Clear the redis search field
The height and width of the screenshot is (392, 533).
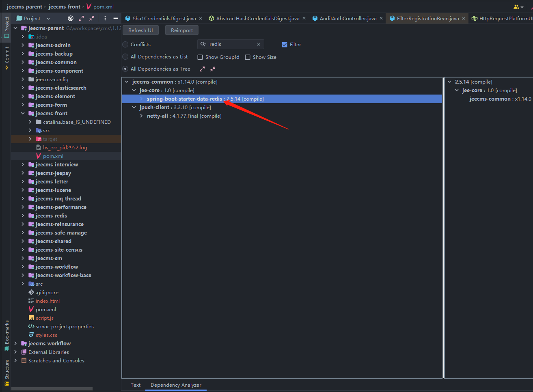pyautogui.click(x=259, y=44)
